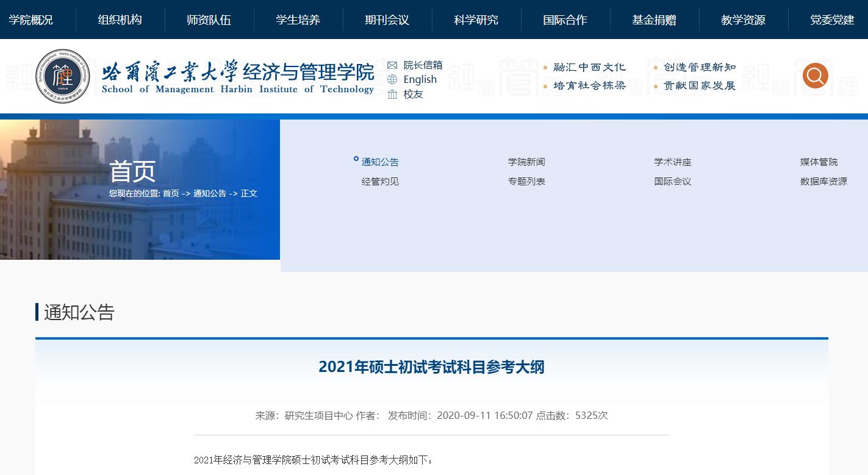
Task: Select 学生培养 in the top navigation
Action: point(298,20)
